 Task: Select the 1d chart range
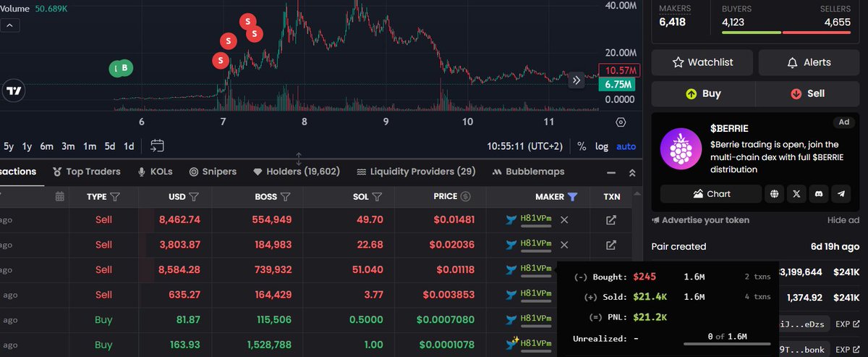pyautogui.click(x=129, y=146)
